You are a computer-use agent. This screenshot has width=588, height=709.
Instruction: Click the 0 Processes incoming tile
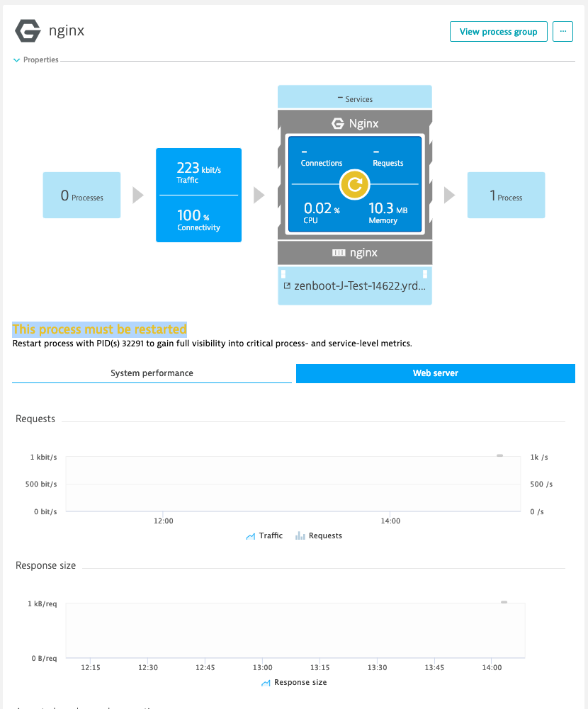click(x=81, y=195)
